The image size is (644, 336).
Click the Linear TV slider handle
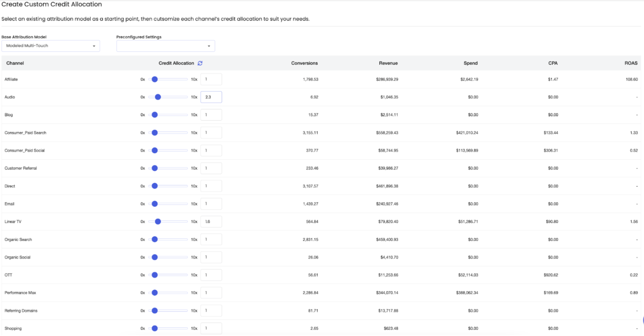[158, 221]
